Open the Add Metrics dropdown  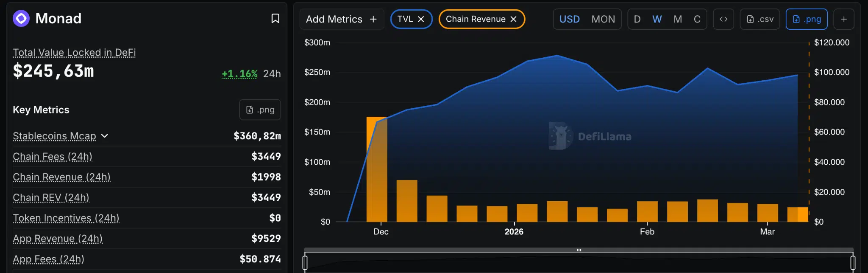342,19
